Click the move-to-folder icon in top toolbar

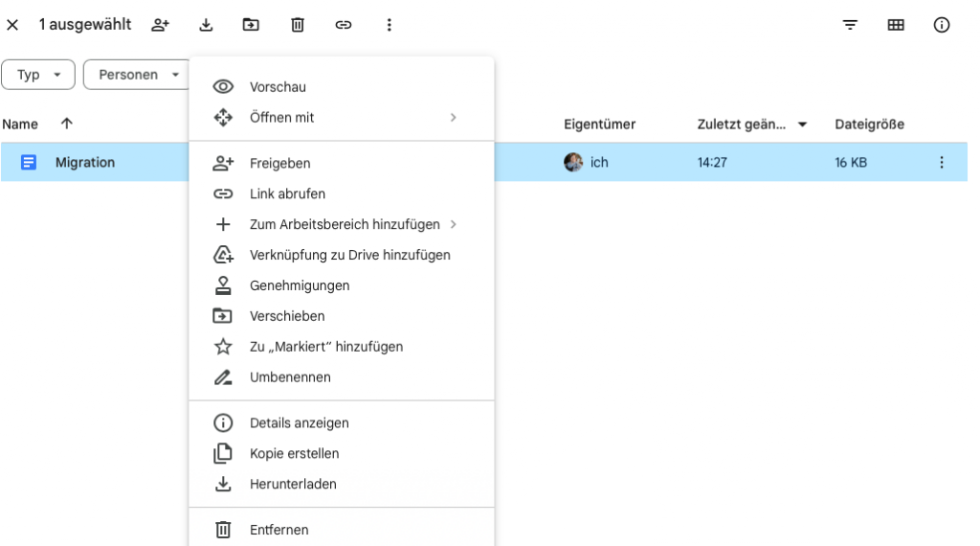251,25
